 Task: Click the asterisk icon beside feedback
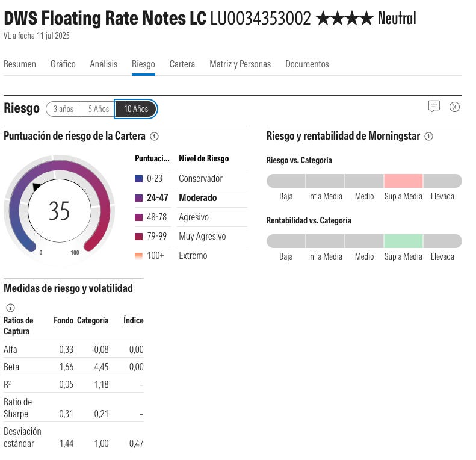click(454, 107)
